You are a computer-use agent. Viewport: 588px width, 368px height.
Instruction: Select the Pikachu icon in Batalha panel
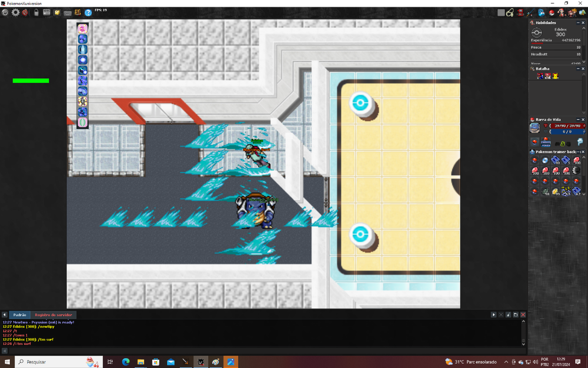(x=555, y=76)
